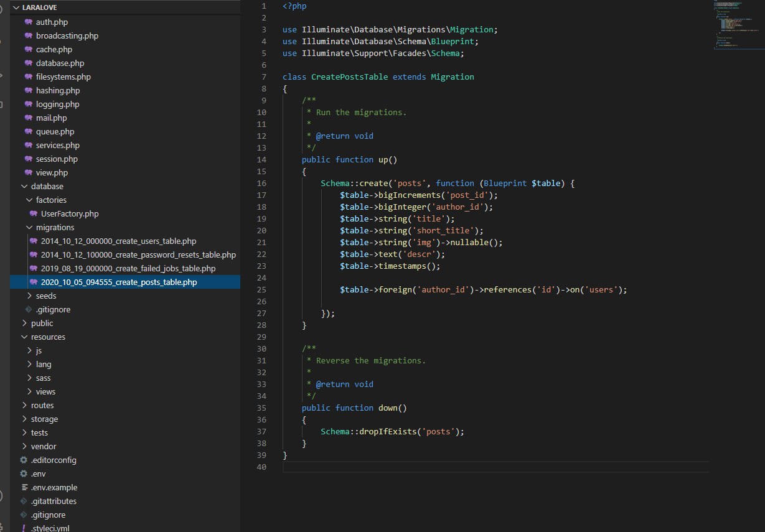Open queue.php file
Screen dimensions: 765x532
point(55,131)
